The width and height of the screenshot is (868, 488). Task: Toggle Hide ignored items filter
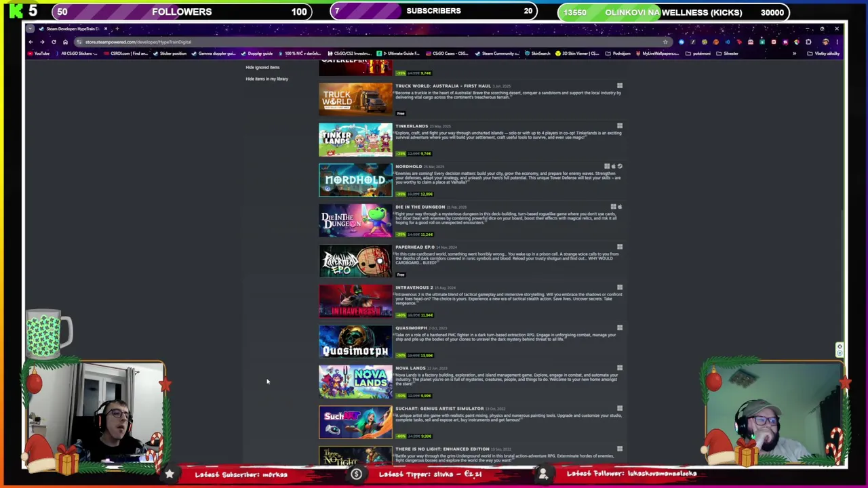pyautogui.click(x=262, y=67)
